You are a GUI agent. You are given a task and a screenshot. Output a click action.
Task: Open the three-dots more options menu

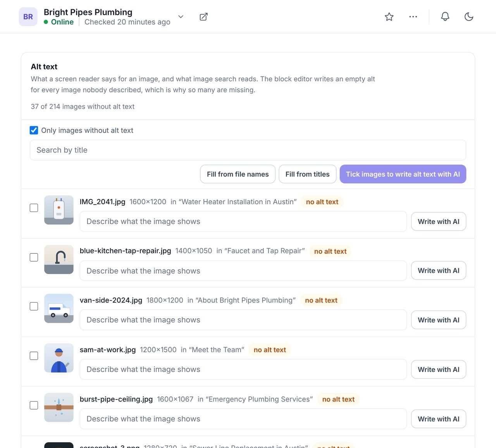pyautogui.click(x=413, y=17)
